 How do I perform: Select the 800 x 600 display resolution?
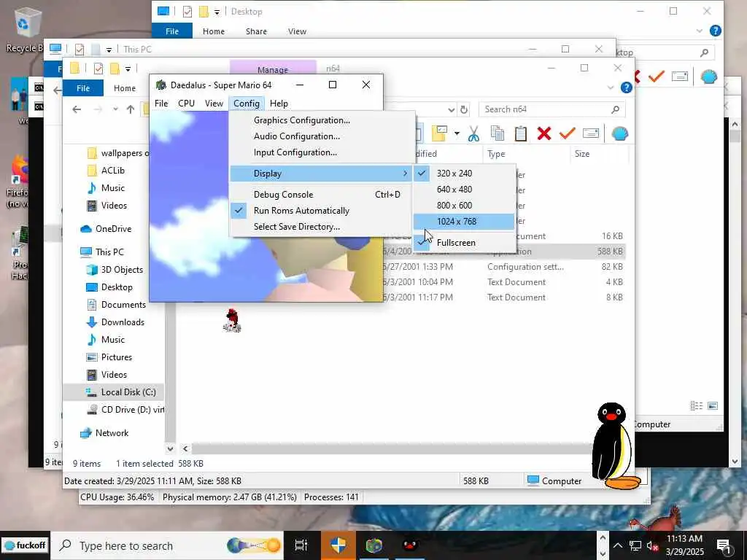(x=464, y=205)
